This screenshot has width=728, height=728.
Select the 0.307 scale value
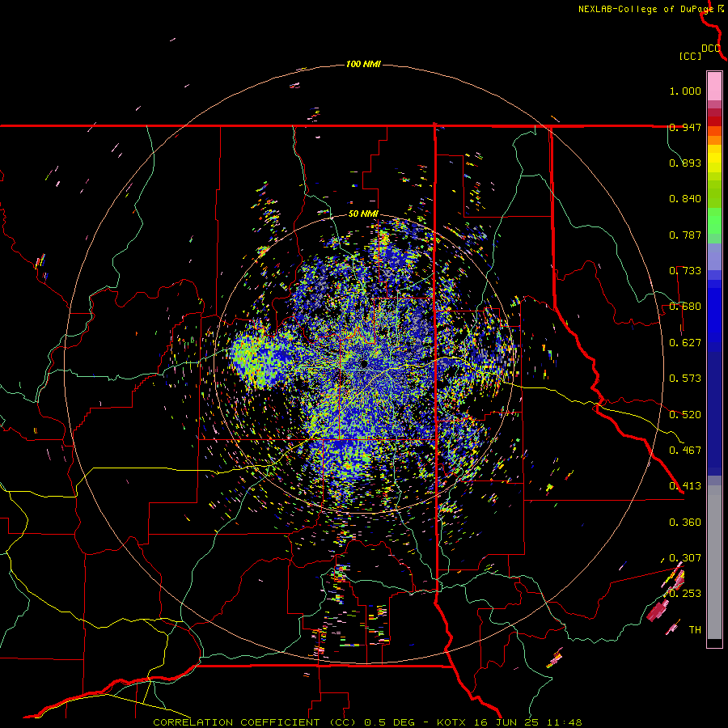point(685,558)
